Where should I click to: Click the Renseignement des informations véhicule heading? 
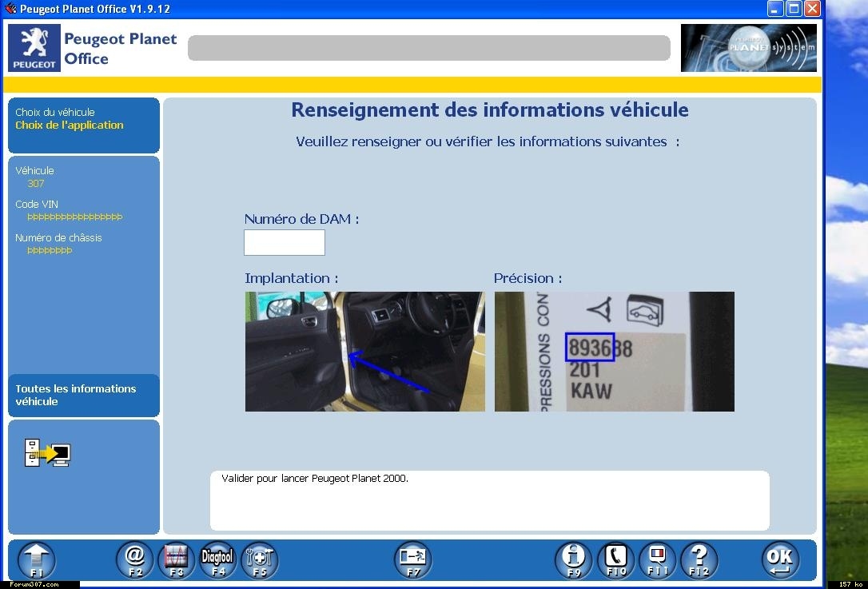490,109
